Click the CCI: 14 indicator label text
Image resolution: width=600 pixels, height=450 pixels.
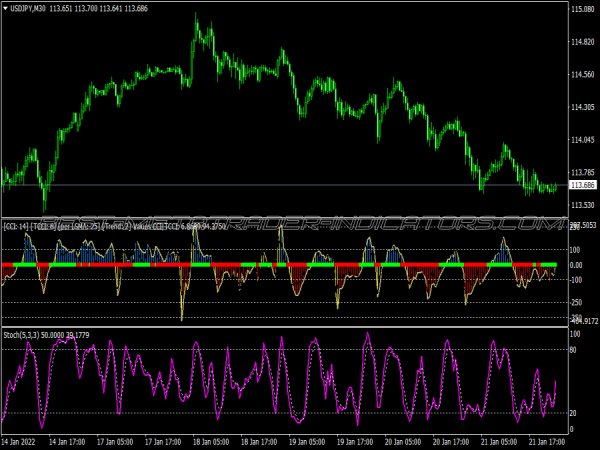[x=16, y=227]
